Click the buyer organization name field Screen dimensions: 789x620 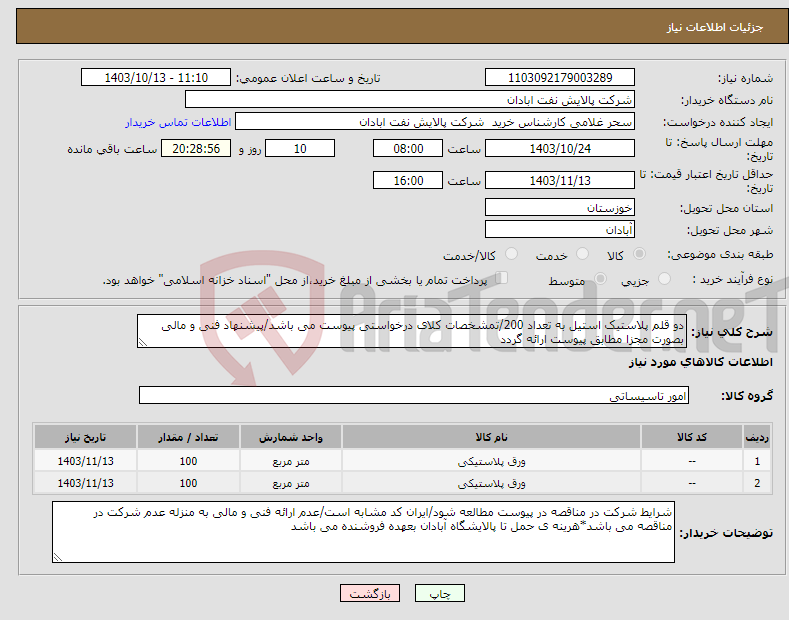[410, 100]
